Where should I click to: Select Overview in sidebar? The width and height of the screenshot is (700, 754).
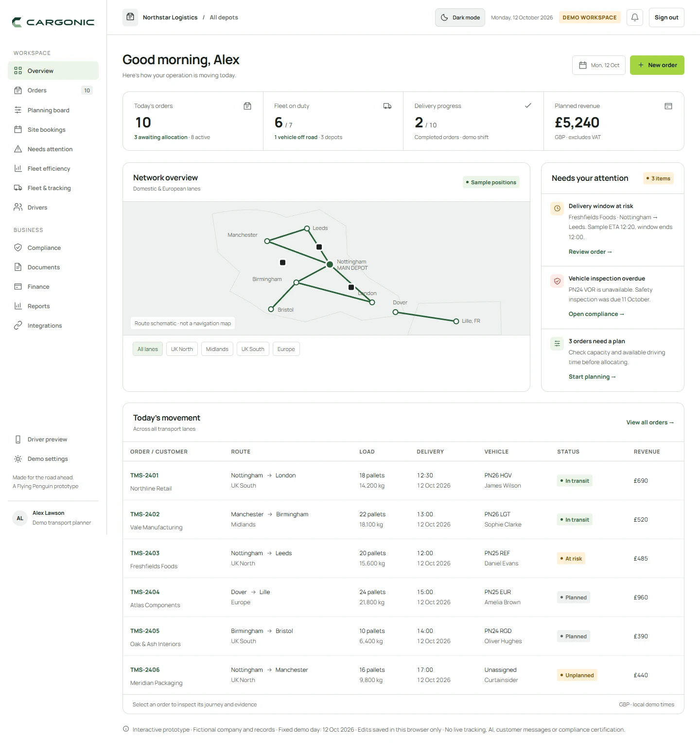pos(53,70)
